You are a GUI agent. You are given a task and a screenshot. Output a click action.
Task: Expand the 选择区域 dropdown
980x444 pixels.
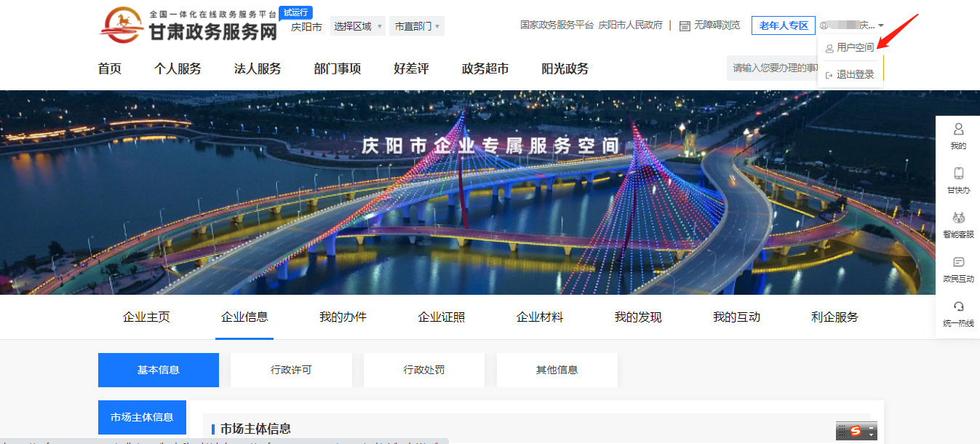(x=358, y=26)
